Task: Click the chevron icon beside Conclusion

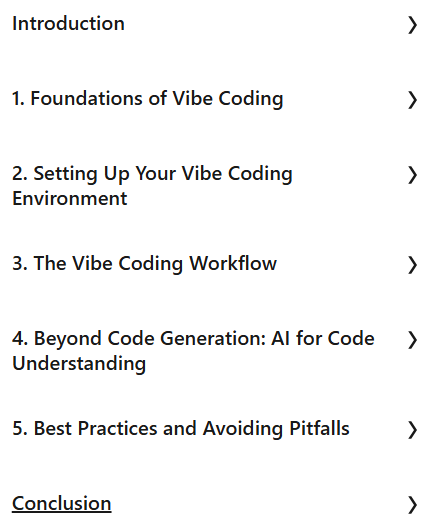Action: tap(412, 505)
